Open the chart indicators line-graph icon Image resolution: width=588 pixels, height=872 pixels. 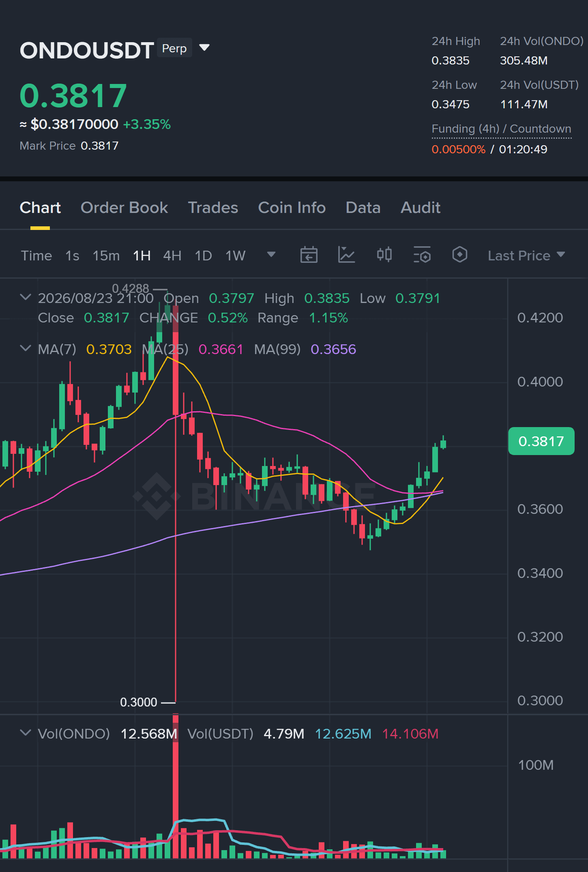click(346, 255)
